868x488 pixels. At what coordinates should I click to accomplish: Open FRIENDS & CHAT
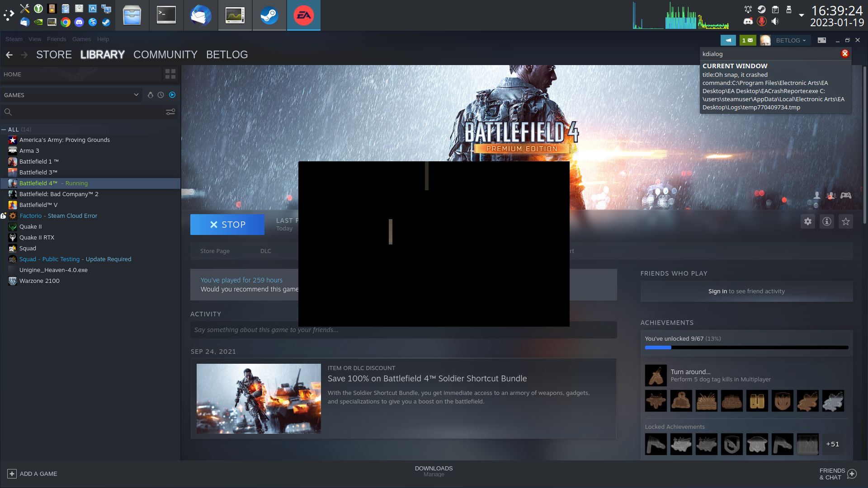tap(832, 474)
